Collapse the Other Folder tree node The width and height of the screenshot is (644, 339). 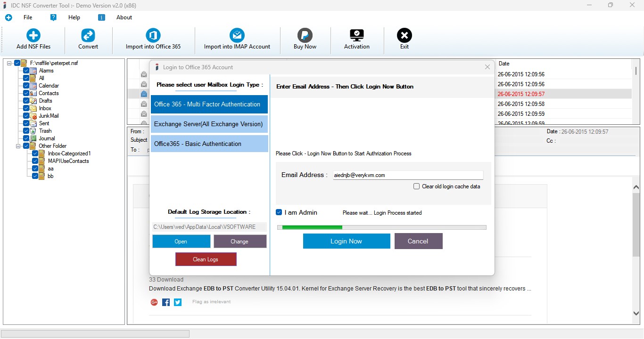pos(18,146)
